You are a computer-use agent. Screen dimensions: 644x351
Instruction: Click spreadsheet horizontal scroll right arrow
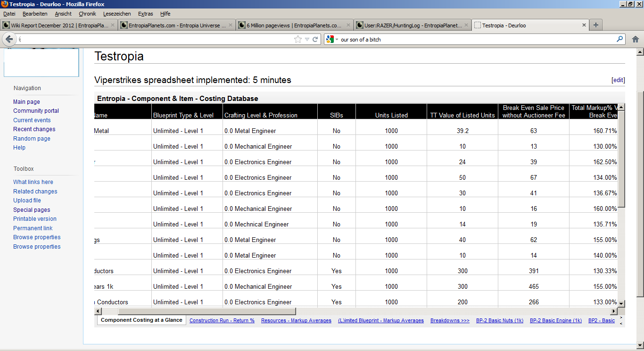(x=614, y=311)
